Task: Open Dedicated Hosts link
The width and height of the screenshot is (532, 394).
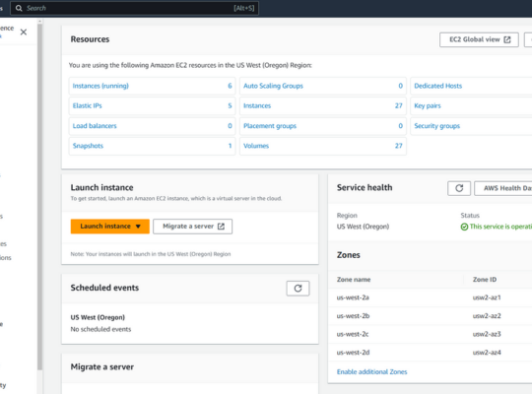Action: coord(438,86)
